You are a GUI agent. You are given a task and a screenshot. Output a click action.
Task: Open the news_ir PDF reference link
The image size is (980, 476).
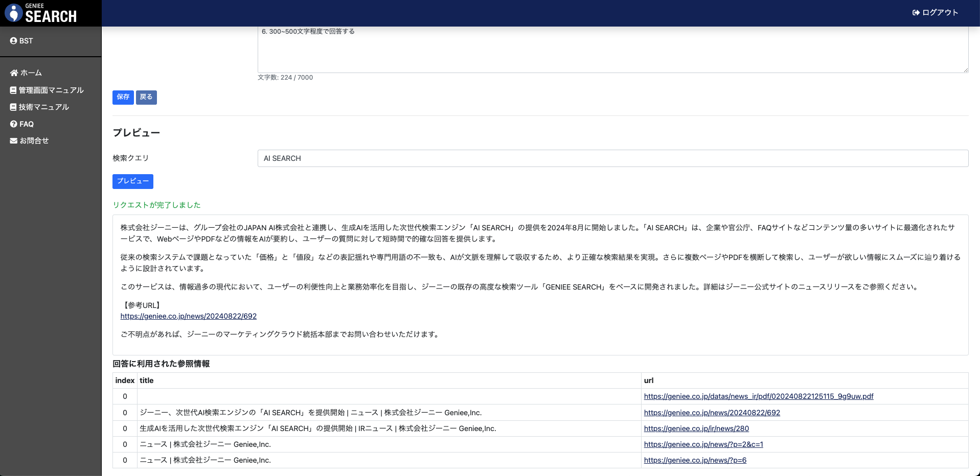[759, 396]
